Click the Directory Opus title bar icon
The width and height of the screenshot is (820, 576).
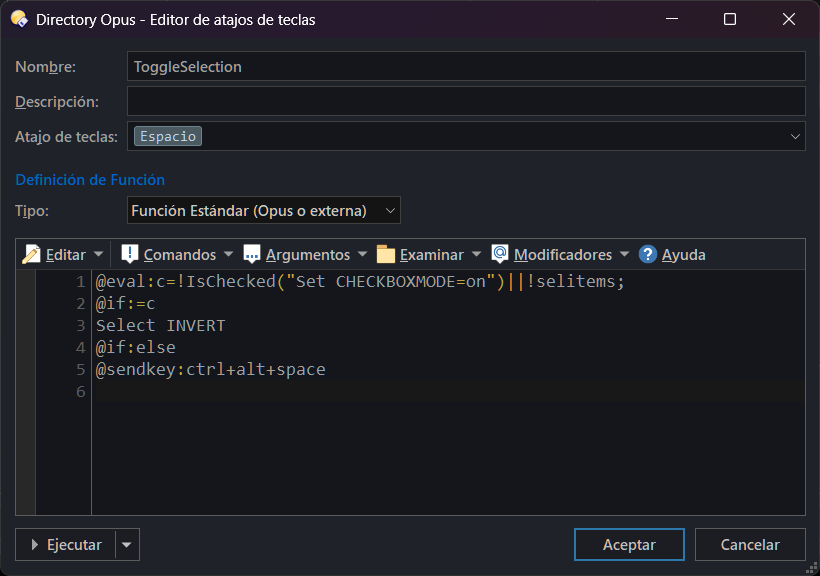point(19,19)
